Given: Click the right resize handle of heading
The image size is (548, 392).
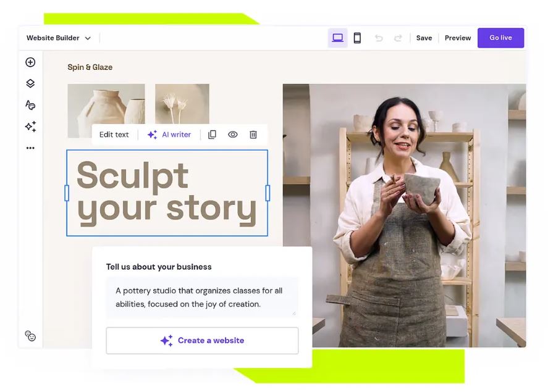Looking at the screenshot, I should [268, 193].
